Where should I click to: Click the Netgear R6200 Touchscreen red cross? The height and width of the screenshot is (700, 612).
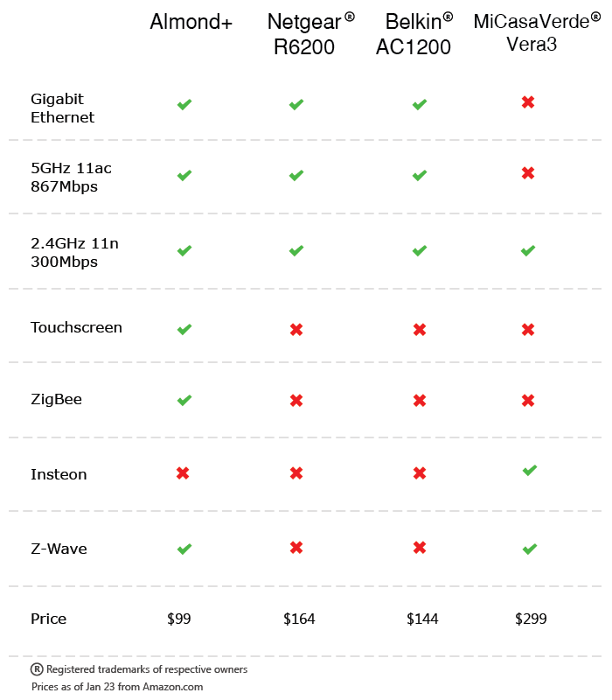(296, 330)
